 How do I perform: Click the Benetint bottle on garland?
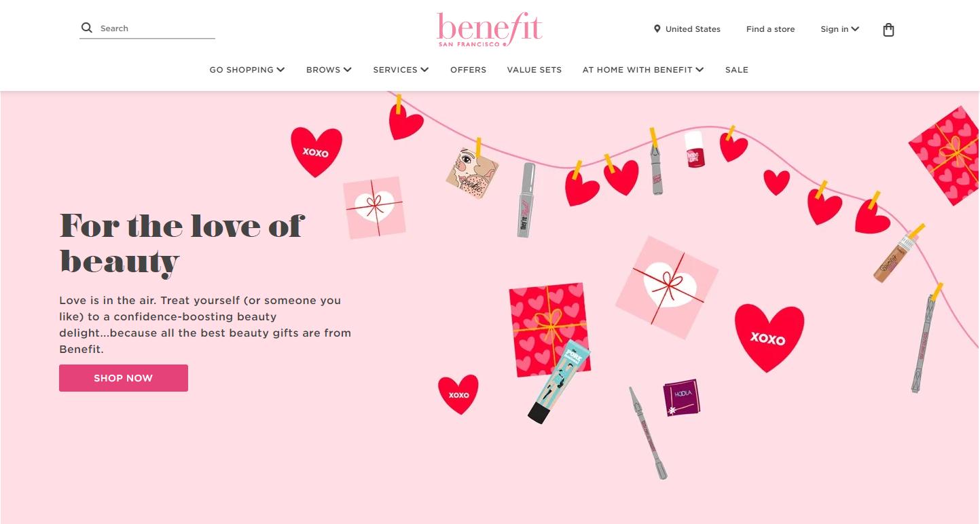[694, 150]
